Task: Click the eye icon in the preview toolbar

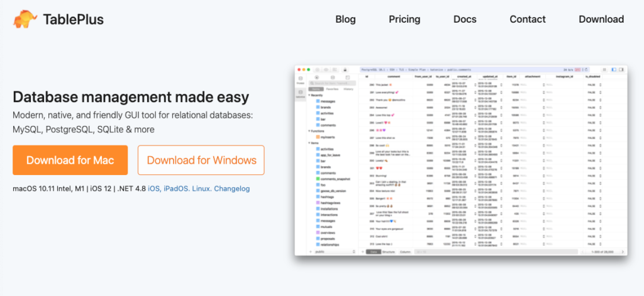Action: (326, 69)
